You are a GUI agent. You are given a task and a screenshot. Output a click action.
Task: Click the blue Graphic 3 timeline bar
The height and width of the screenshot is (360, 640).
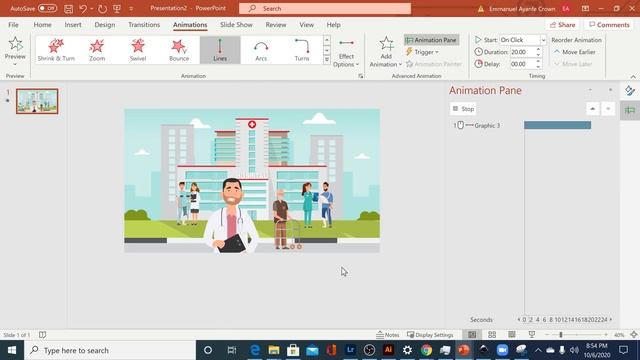(x=558, y=125)
